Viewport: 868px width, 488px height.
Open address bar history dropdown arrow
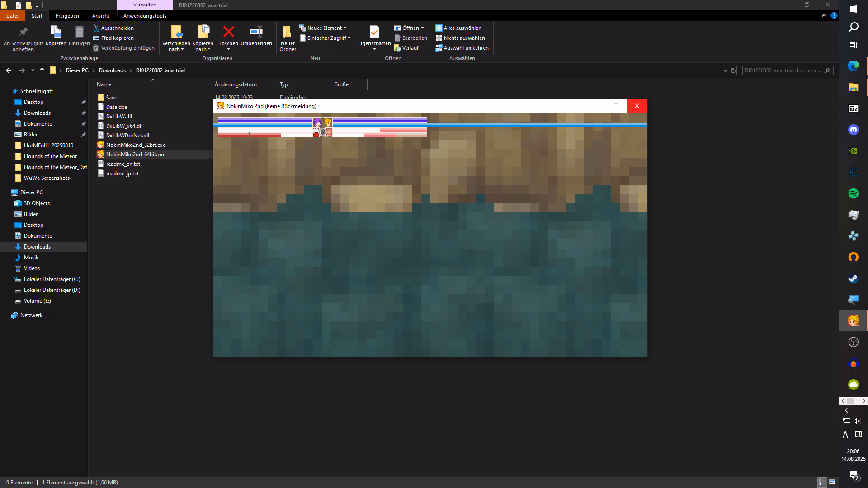tap(725, 70)
